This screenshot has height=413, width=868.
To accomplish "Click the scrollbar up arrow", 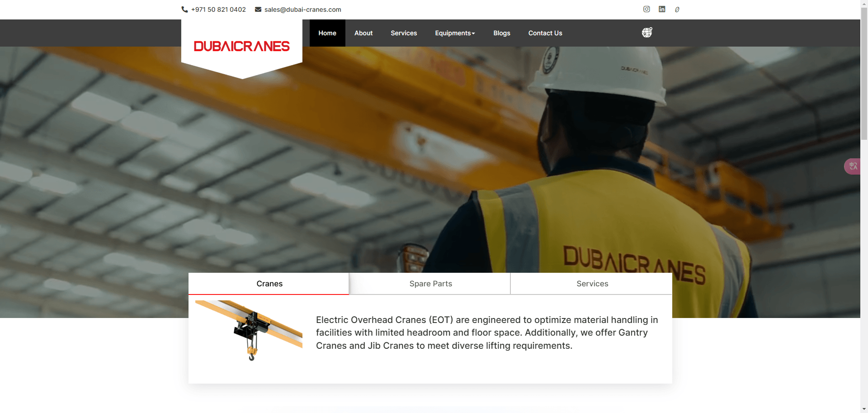I will 864,3.
